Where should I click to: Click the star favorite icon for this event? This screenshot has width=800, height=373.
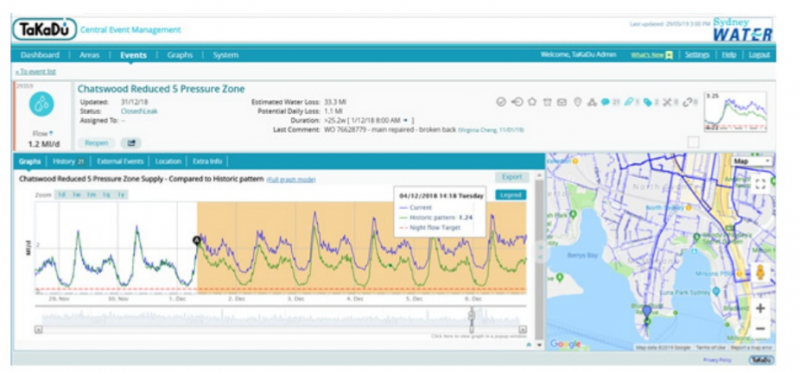pos(532,102)
